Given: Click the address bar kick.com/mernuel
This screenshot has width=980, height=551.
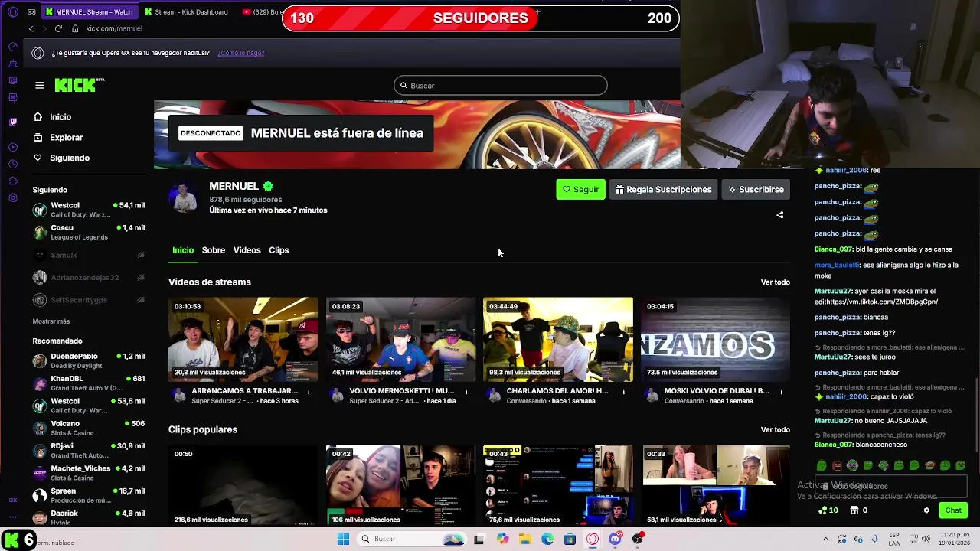Looking at the screenshot, I should 114,28.
